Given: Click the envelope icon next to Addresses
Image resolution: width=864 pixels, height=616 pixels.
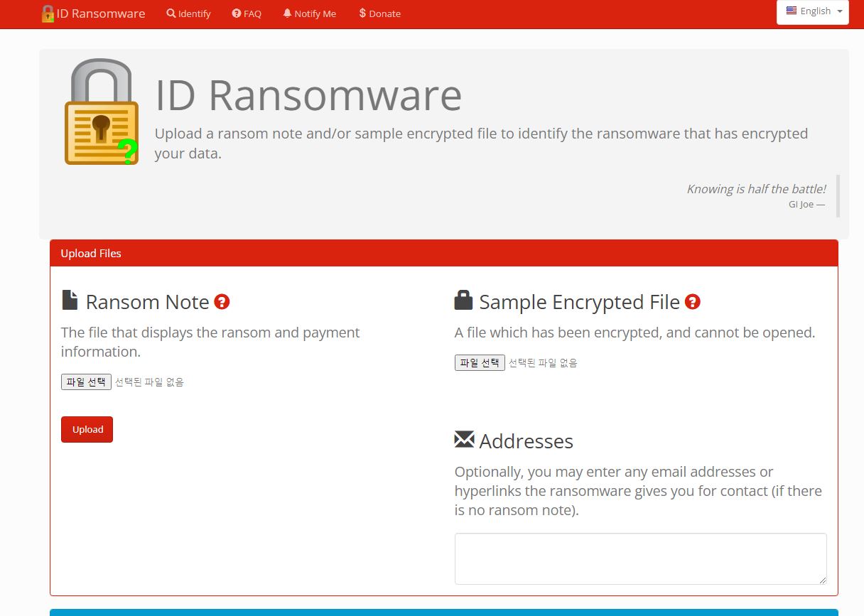Looking at the screenshot, I should pyautogui.click(x=464, y=440).
